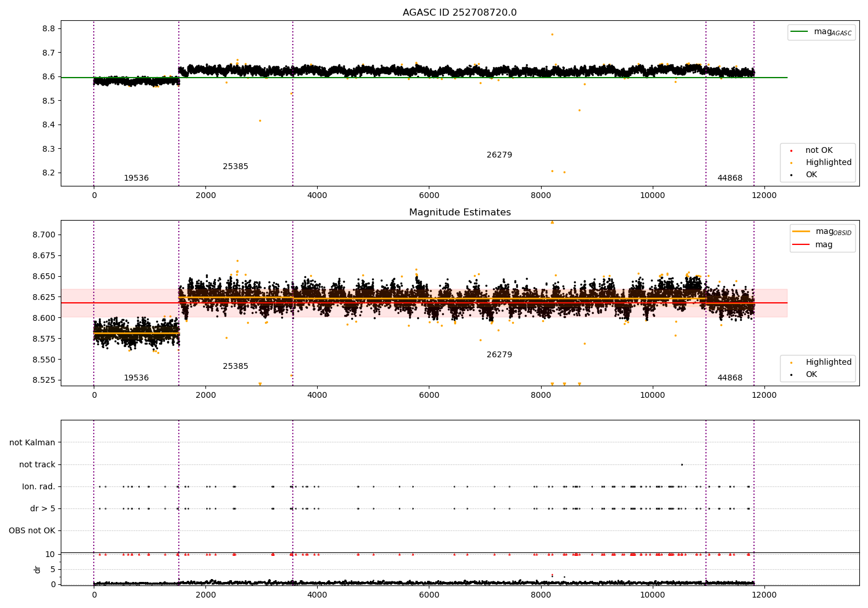Viewport: 868px width, 608px height.
Task: Click obsid label 44868 in Magnitude Estimates plot
Action: (730, 378)
